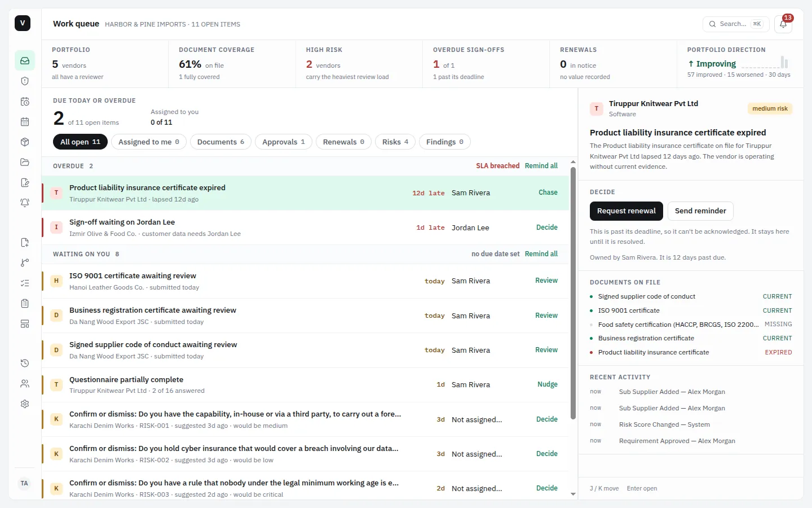Focus the Search field
Viewport: 812px width, 508px height.
click(x=736, y=24)
